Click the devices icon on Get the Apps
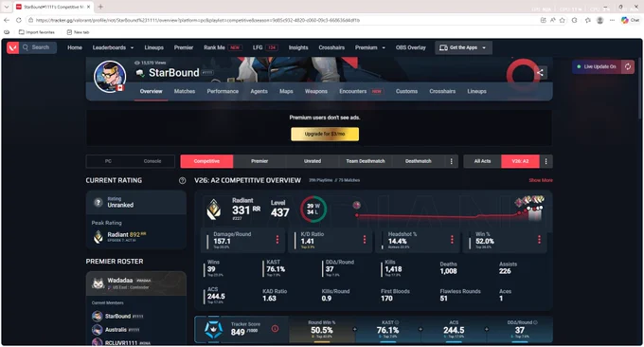Image resolution: width=644 pixels, height=347 pixels. pyautogui.click(x=443, y=47)
